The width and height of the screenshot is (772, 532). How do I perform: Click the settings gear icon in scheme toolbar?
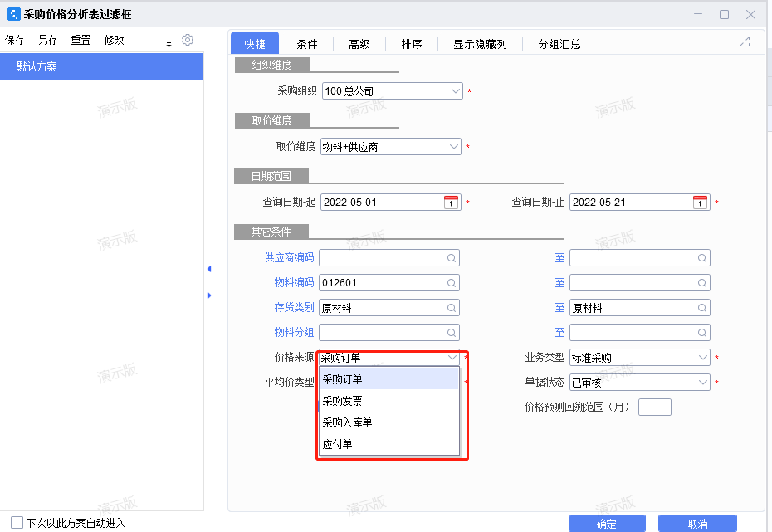(x=188, y=40)
